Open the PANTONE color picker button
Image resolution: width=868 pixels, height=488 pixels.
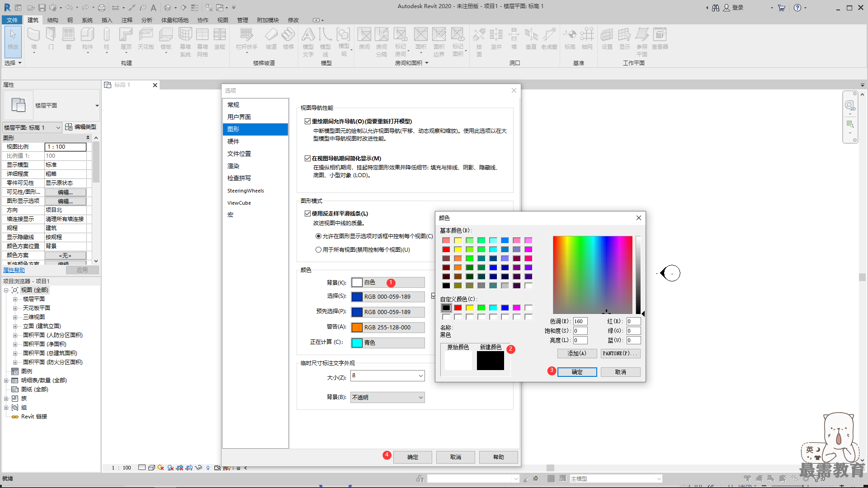coord(620,353)
